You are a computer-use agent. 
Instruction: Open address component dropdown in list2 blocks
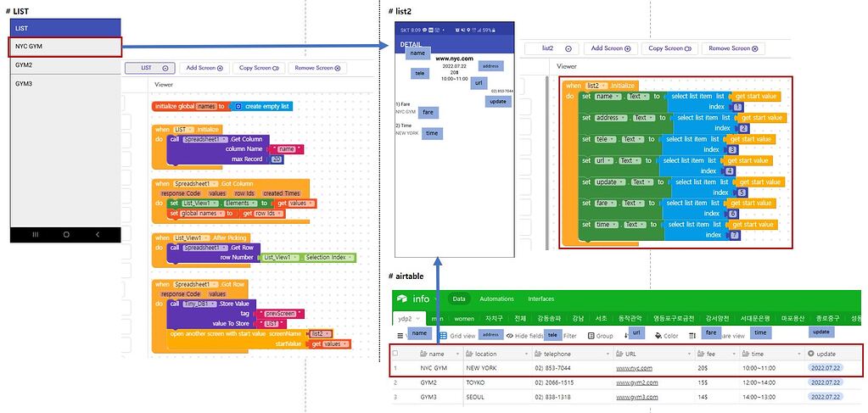[610, 118]
